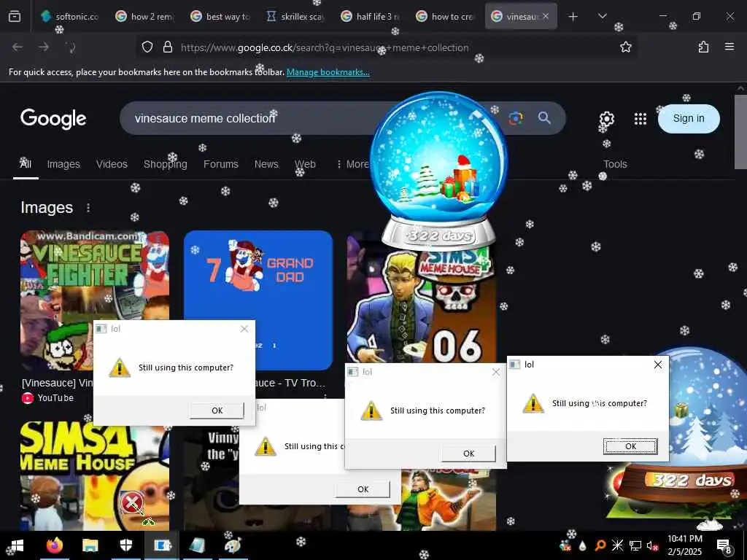Open the Firefox extensions puzzle icon
Image resolution: width=747 pixels, height=560 pixels.
pyautogui.click(x=703, y=47)
